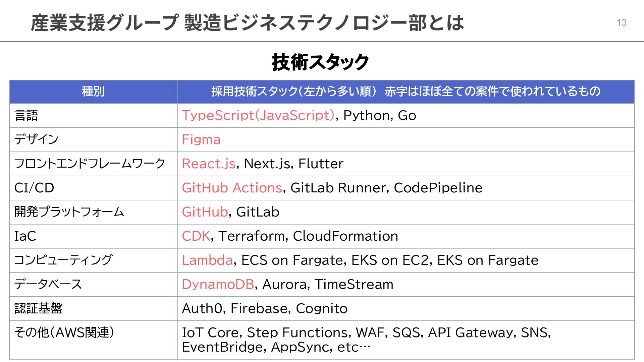
Task: Click the 採用技術スタック column header
Action: click(406, 92)
